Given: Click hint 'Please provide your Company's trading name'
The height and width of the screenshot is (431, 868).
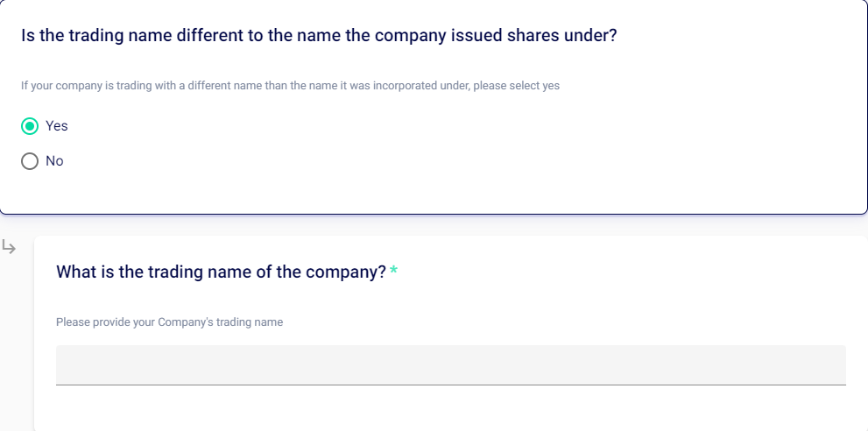Looking at the screenshot, I should 169,322.
